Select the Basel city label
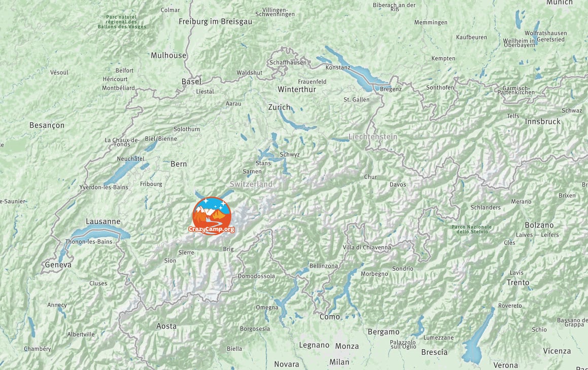The height and width of the screenshot is (370, 588). pos(191,81)
